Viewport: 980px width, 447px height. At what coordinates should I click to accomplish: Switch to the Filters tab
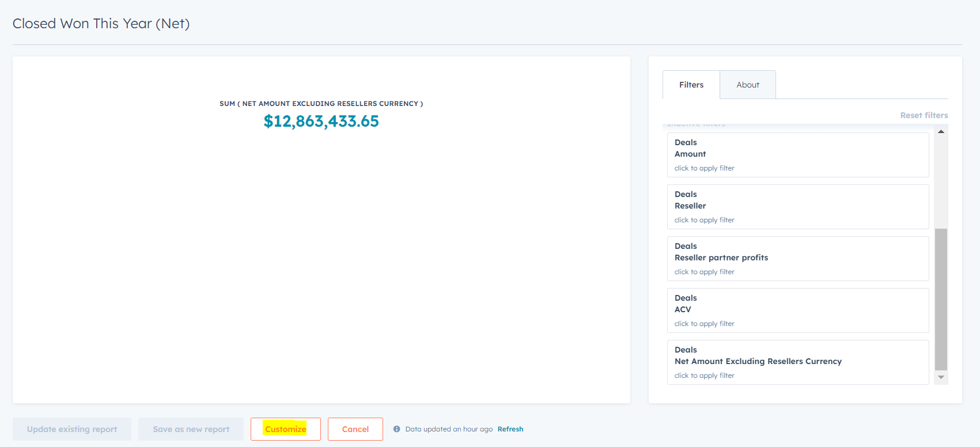(691, 85)
